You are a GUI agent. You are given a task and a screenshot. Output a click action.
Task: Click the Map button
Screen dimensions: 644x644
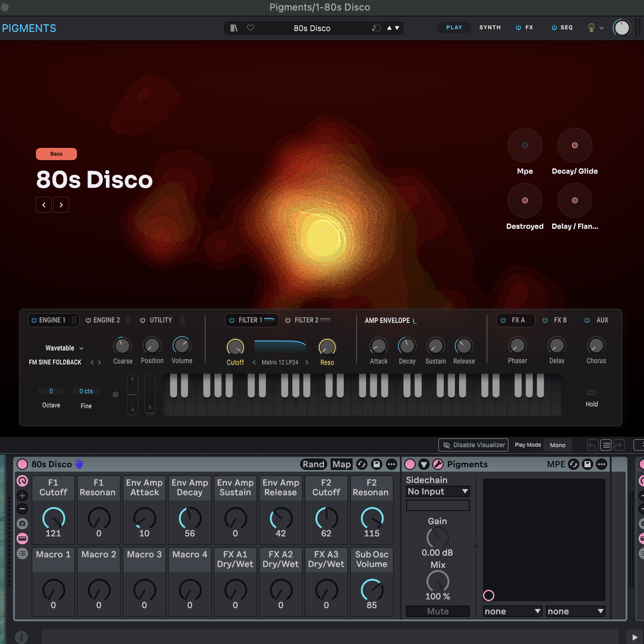[x=342, y=464]
